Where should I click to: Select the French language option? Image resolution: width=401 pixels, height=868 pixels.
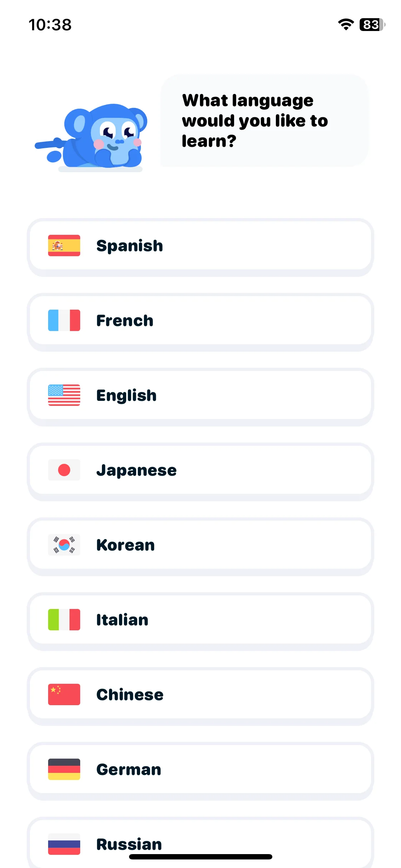[200, 322]
